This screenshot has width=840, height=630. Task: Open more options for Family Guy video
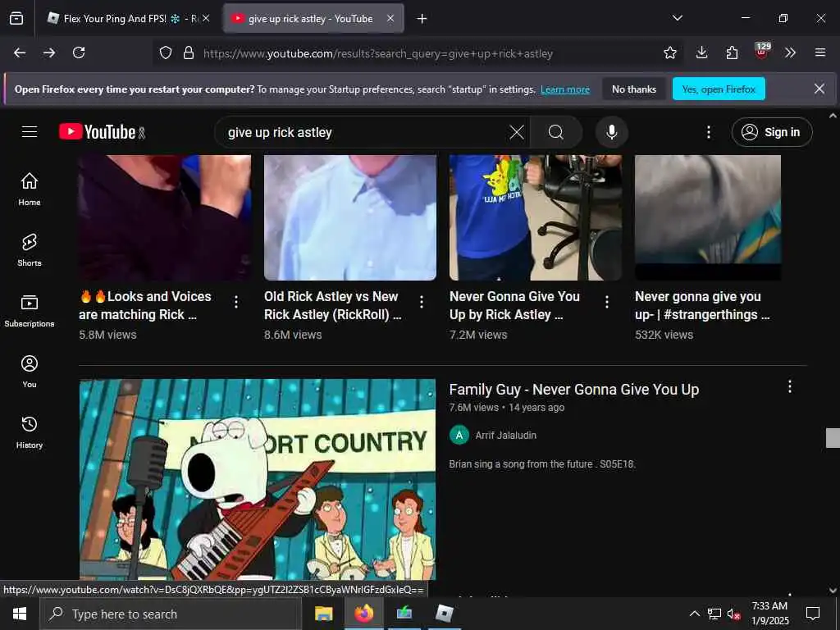(x=790, y=387)
